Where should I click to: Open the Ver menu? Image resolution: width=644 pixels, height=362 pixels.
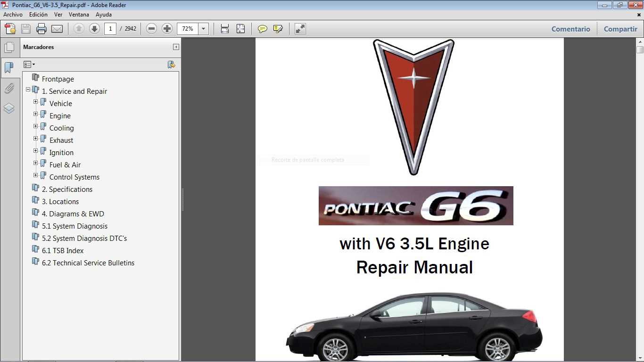tap(58, 15)
